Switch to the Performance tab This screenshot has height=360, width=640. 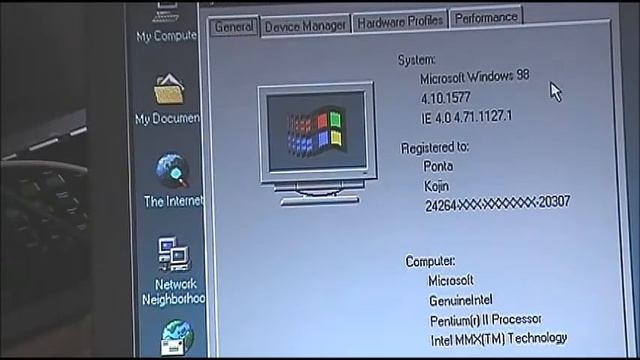(x=486, y=18)
